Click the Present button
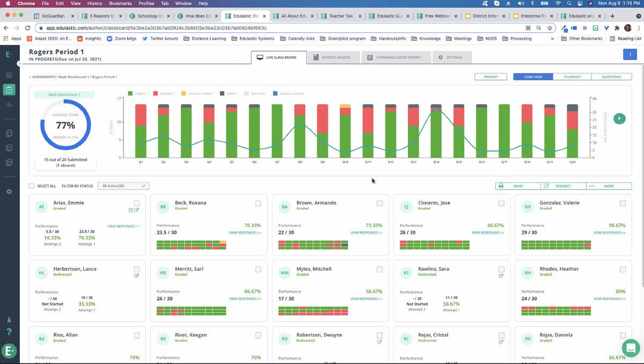 491,77
